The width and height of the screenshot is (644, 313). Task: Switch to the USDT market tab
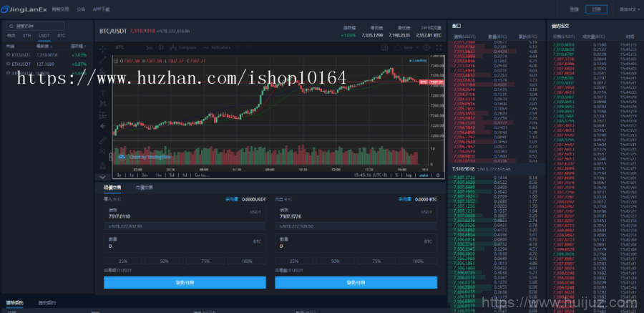click(44, 36)
